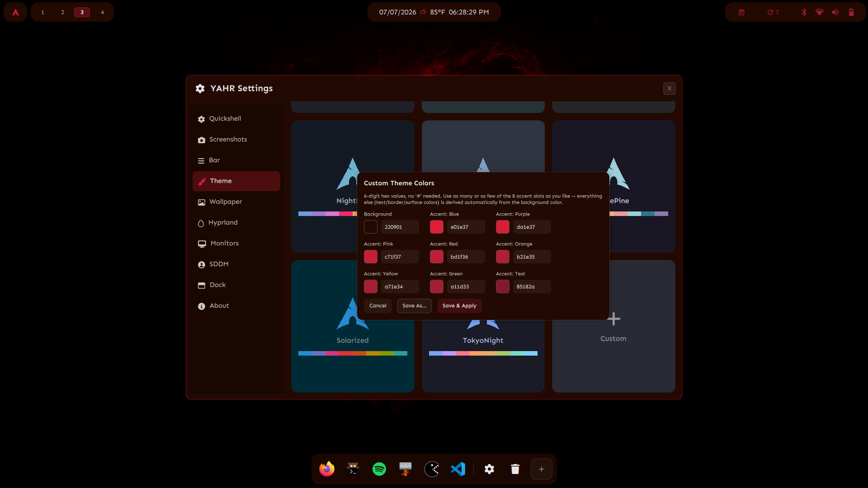
Task: Edit the Accent: Orange hex field b21e35
Action: [x=532, y=257]
